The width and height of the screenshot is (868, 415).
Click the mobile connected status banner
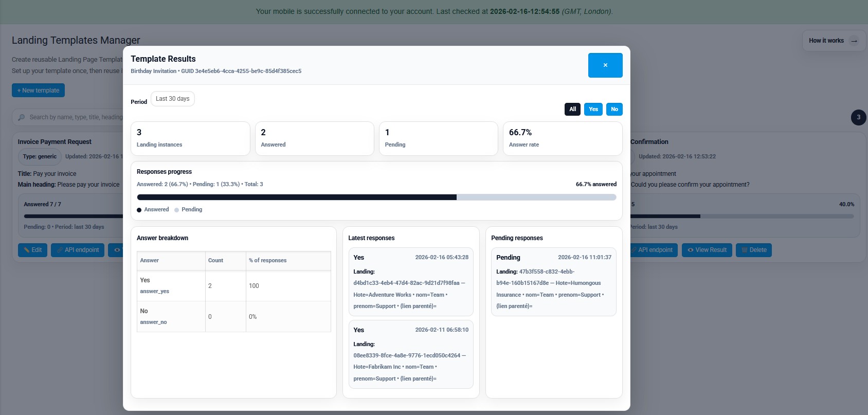[x=434, y=12]
